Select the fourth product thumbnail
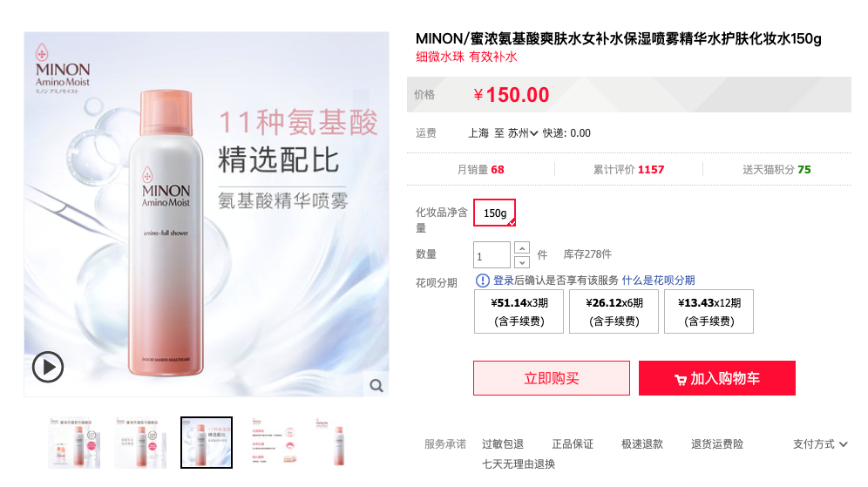Viewport: 868px width, 487px height. 274,443
